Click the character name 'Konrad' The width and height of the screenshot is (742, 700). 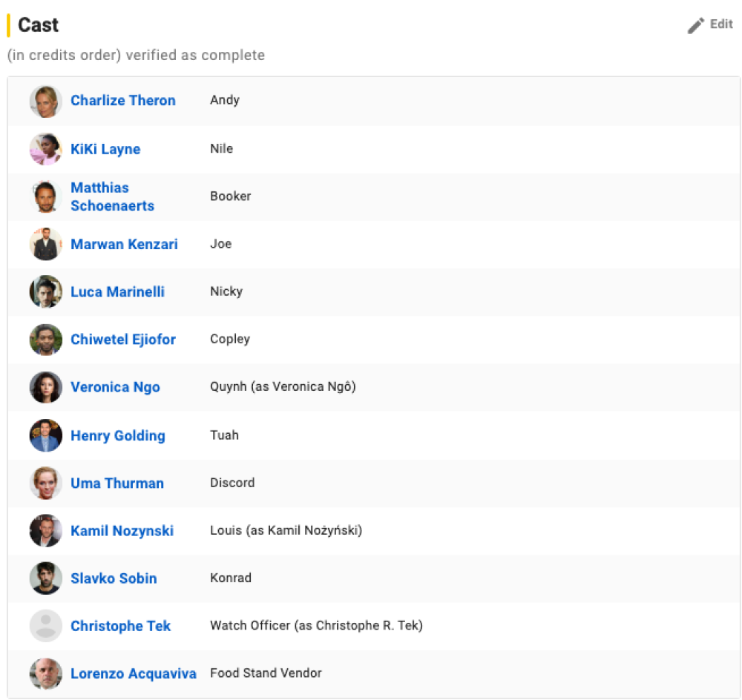[x=231, y=578]
